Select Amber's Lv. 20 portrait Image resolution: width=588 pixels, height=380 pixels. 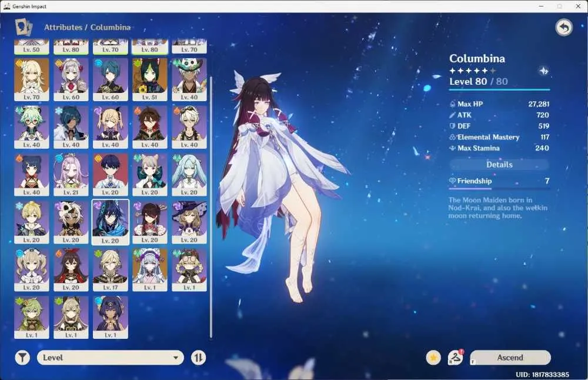click(71, 270)
